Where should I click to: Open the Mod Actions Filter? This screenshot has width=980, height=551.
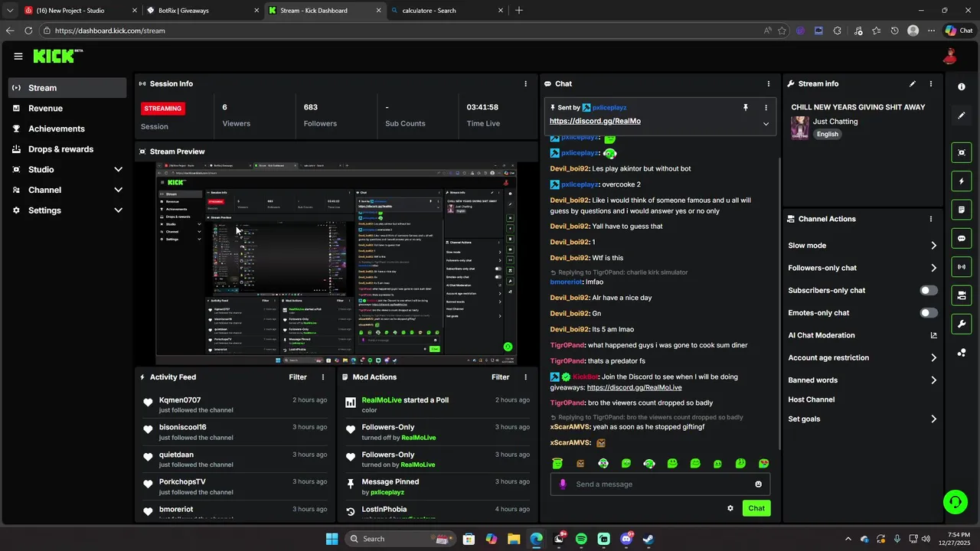coord(500,377)
